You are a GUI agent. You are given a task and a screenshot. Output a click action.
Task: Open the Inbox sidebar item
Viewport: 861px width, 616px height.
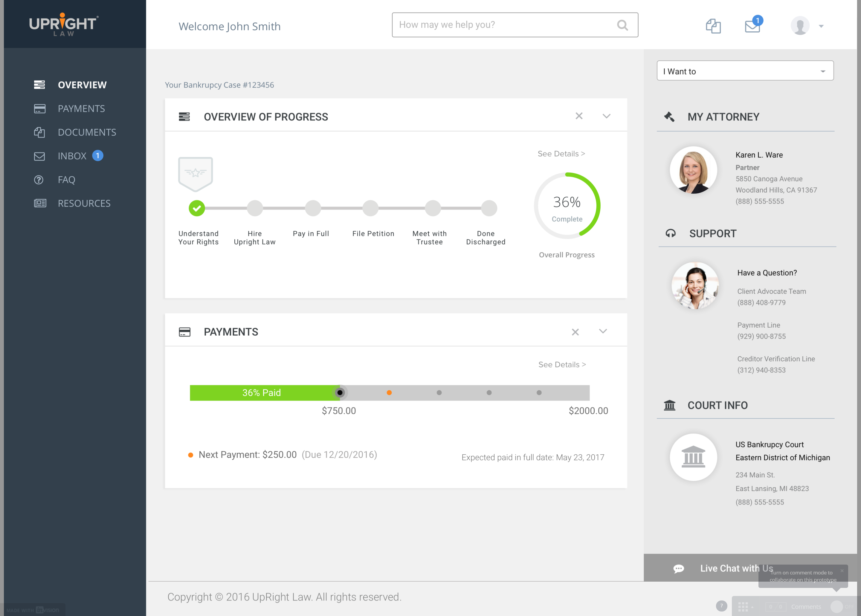(72, 156)
